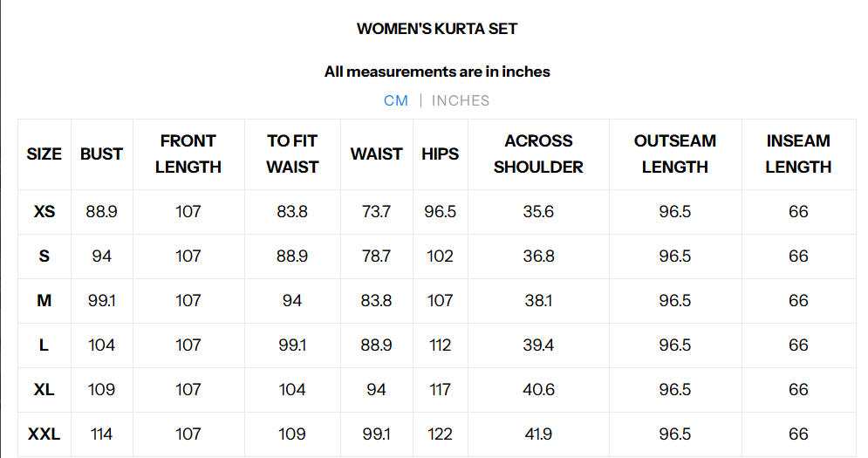
Task: Select the XL size row label
Action: click(x=44, y=390)
